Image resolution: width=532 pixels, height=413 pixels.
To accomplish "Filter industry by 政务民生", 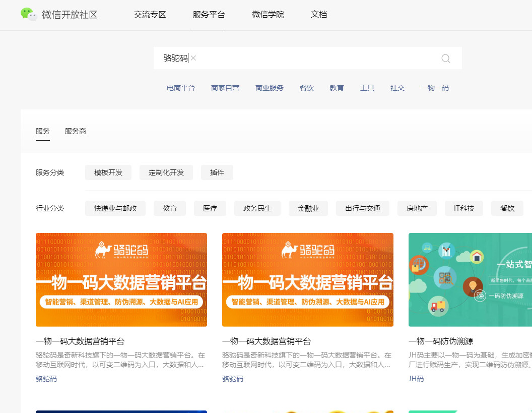I will (x=257, y=208).
